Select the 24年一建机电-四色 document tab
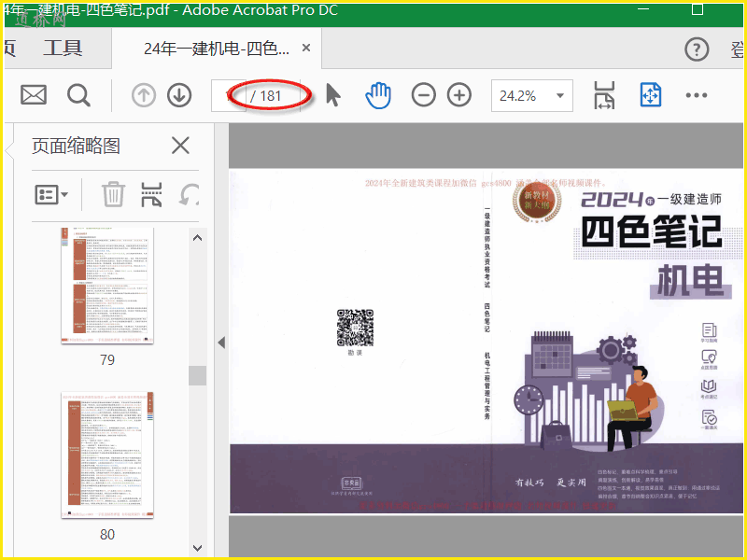 [x=217, y=49]
